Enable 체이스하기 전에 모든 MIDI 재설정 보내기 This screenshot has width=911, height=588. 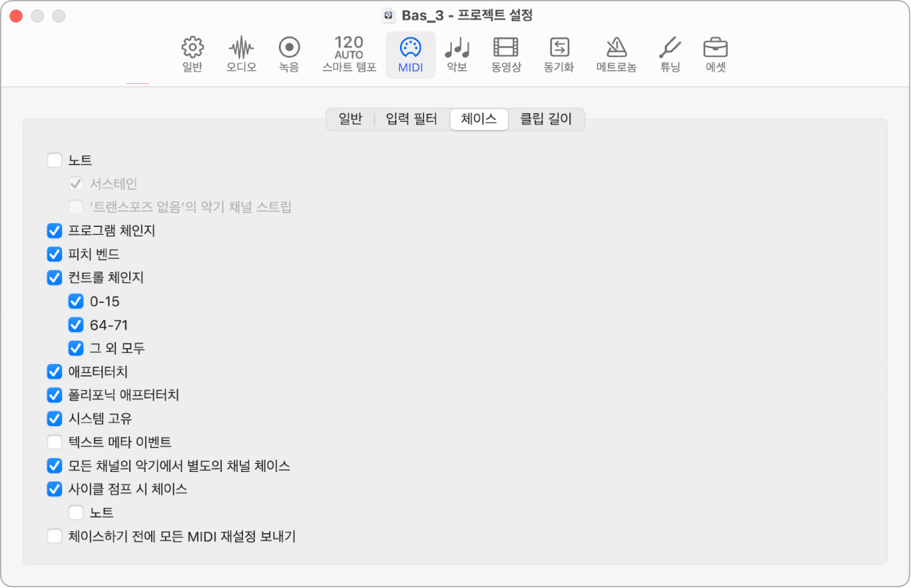click(x=54, y=536)
